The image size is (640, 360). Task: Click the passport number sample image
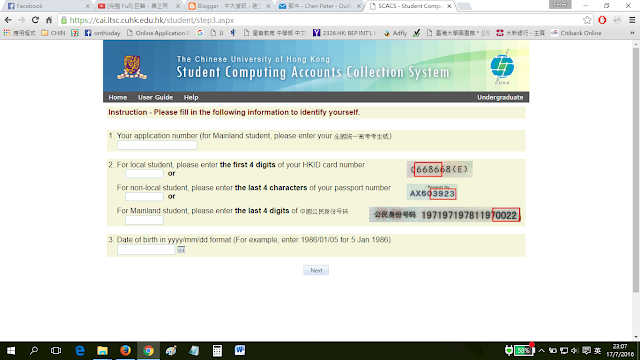[x=432, y=192]
